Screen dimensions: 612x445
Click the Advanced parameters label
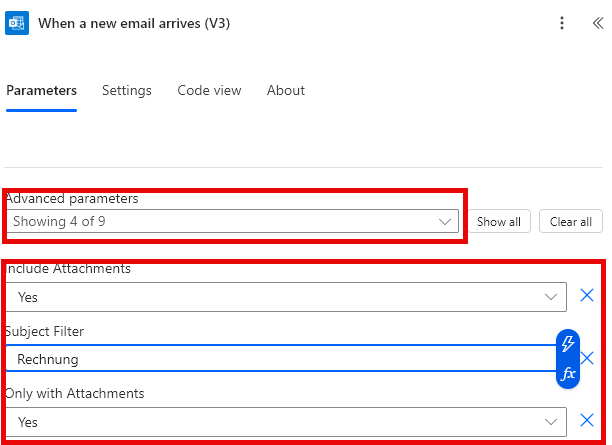(x=73, y=198)
